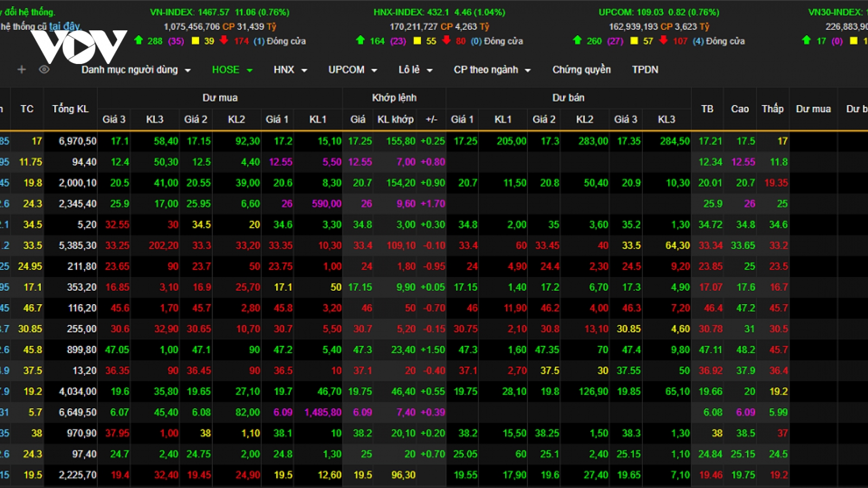Open the HOSE dropdown menu
Image resolution: width=868 pixels, height=488 pixels.
coord(232,69)
